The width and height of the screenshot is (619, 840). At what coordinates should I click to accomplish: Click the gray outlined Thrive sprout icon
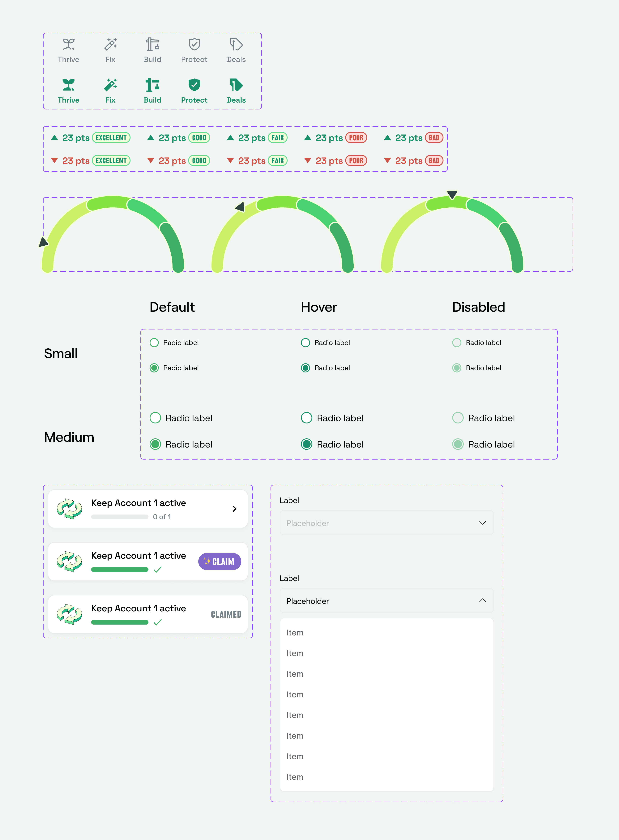[x=69, y=45]
